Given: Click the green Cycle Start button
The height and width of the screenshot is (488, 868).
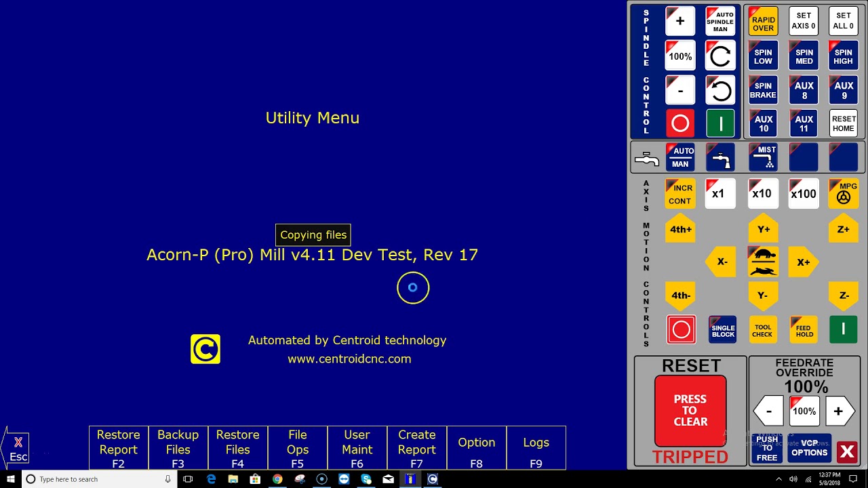Looking at the screenshot, I should pyautogui.click(x=844, y=329).
